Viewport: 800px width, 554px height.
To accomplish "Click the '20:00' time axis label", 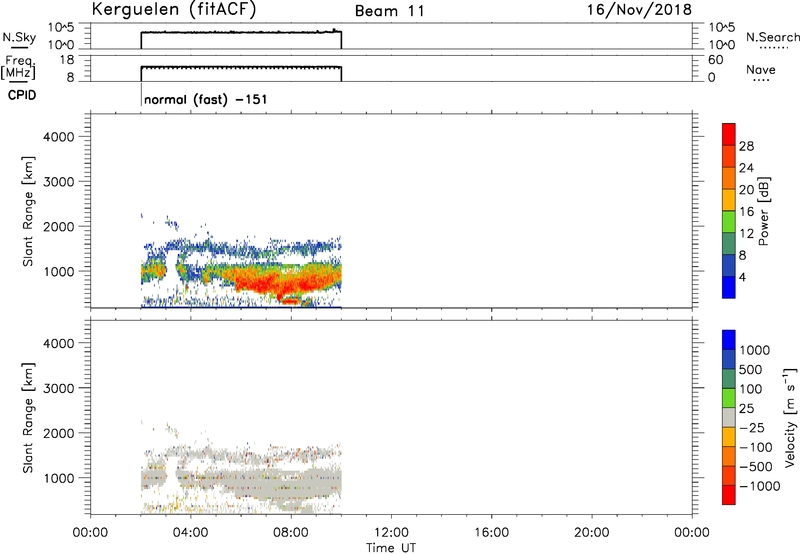I will 592,533.
